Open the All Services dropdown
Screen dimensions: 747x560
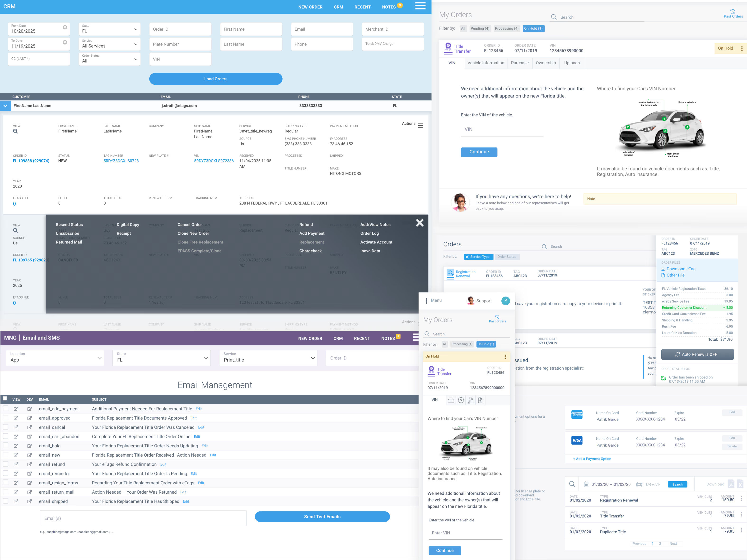(109, 44)
